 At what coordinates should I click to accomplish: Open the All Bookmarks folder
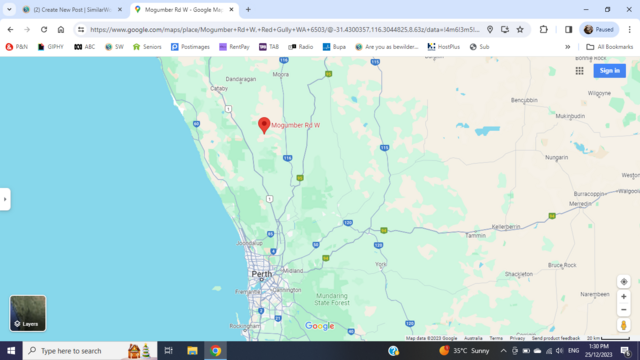coord(609,47)
